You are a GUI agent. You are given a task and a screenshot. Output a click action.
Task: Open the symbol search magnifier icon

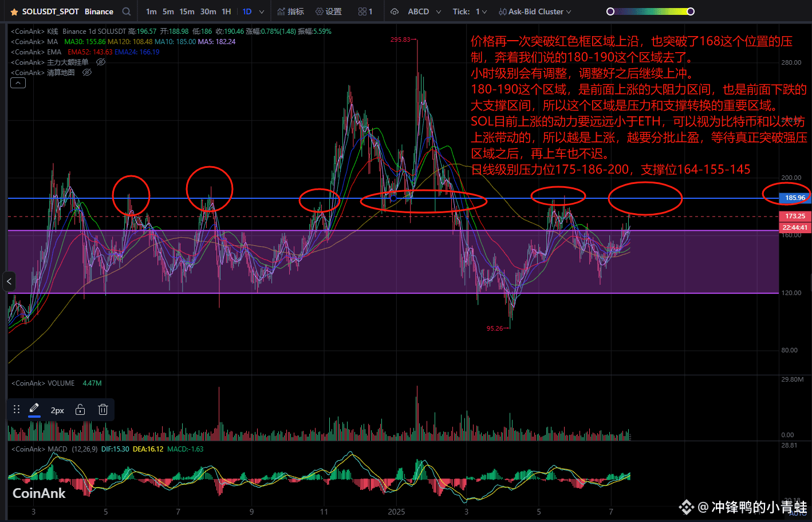[127, 11]
